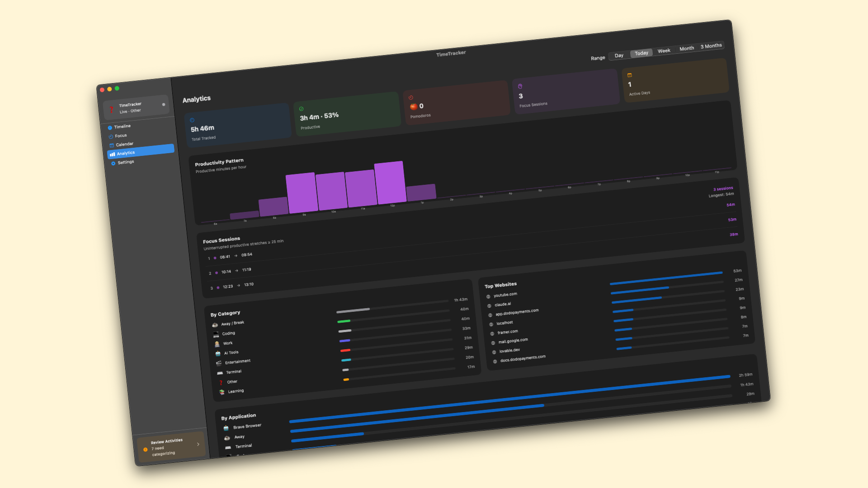Click the lovable.dev website row
868x488 pixels.
619,339
